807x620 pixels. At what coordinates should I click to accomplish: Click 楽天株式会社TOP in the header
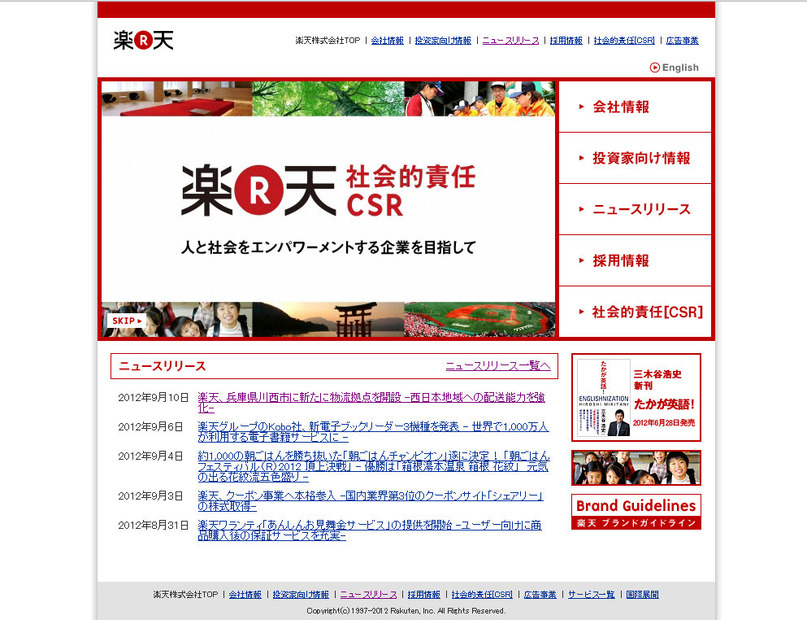coord(327,41)
